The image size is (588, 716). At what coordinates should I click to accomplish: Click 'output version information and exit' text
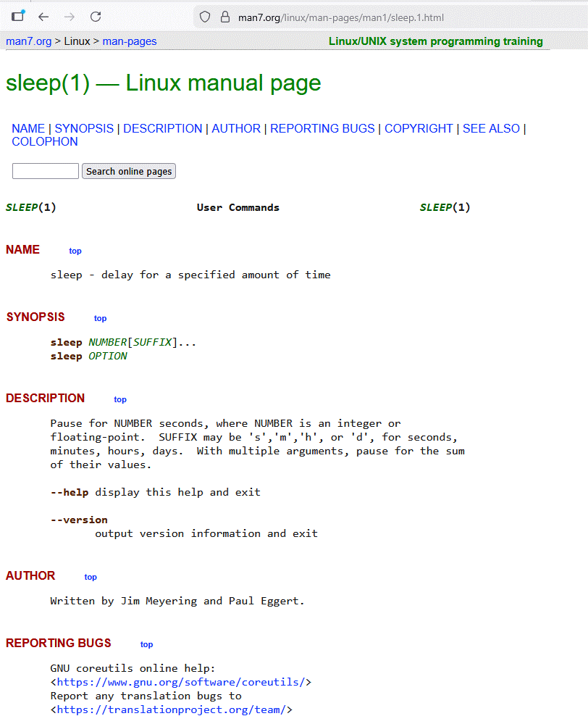[206, 533]
